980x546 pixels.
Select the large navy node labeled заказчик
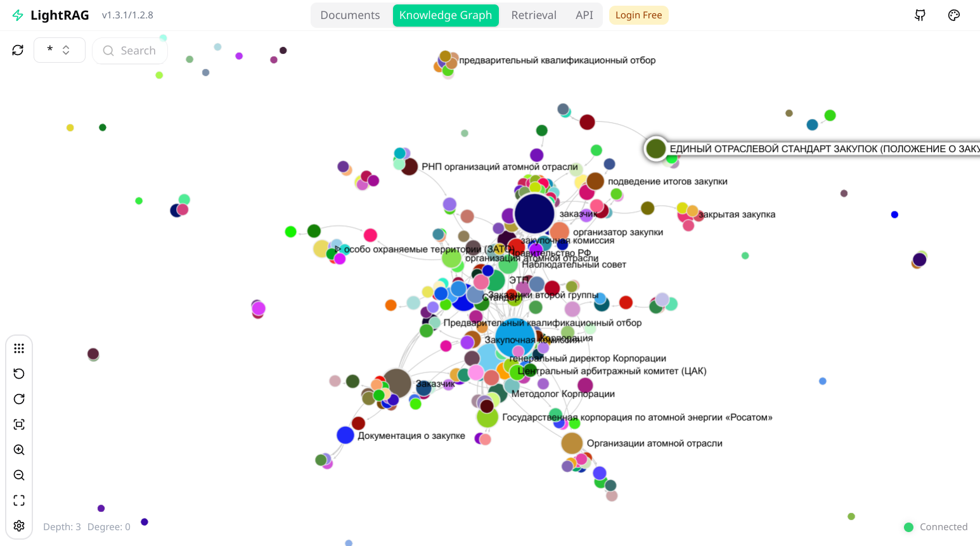coord(534,213)
